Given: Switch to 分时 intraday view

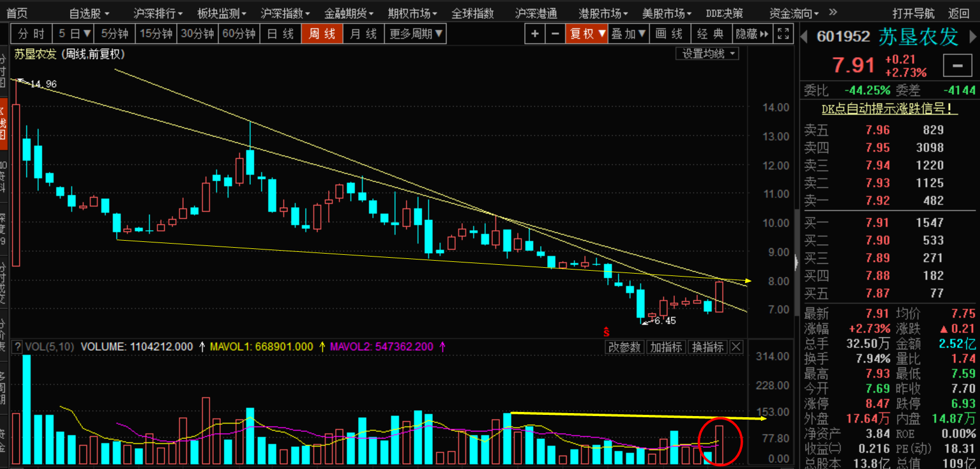Looking at the screenshot, I should (x=31, y=34).
